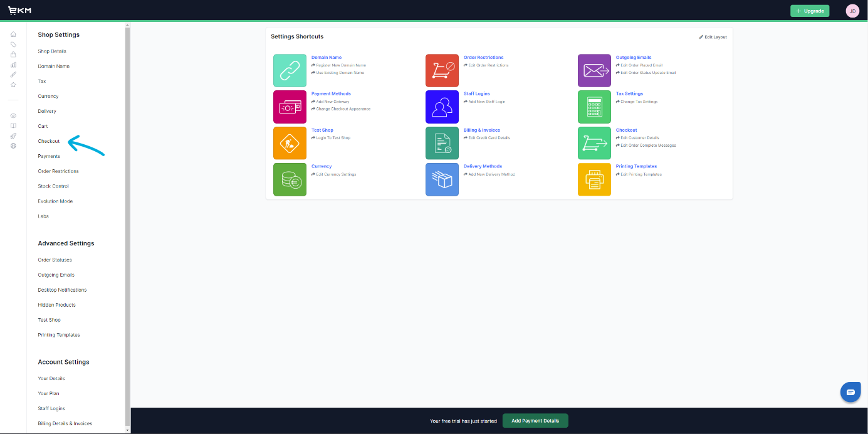Screen dimensions: 868x434
Task: Click the JD user avatar
Action: click(x=852, y=11)
